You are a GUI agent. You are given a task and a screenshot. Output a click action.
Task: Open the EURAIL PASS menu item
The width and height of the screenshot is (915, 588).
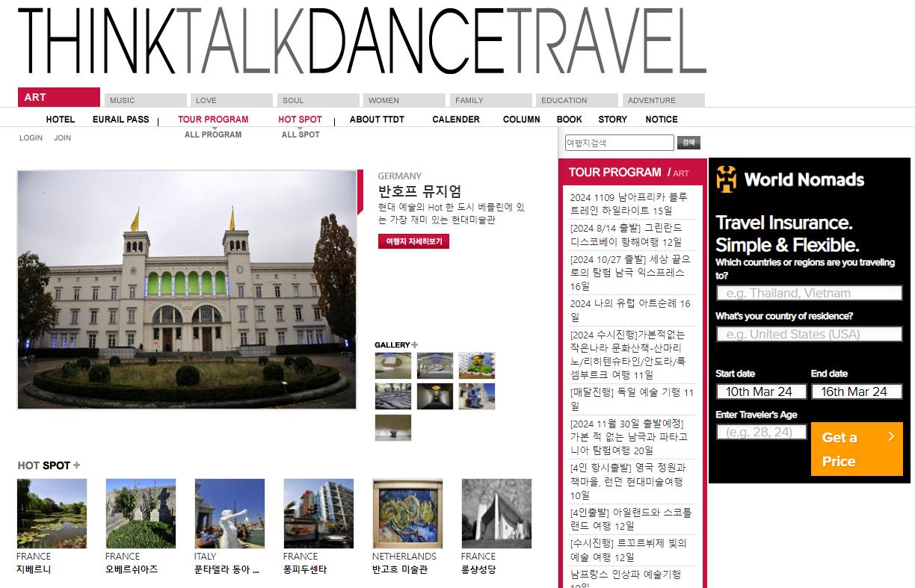coord(120,120)
